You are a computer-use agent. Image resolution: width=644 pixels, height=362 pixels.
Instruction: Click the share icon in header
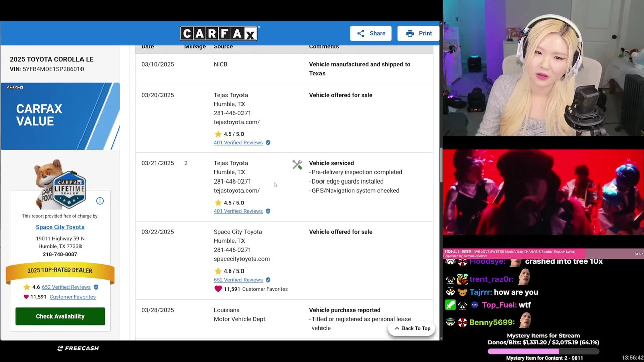point(361,33)
